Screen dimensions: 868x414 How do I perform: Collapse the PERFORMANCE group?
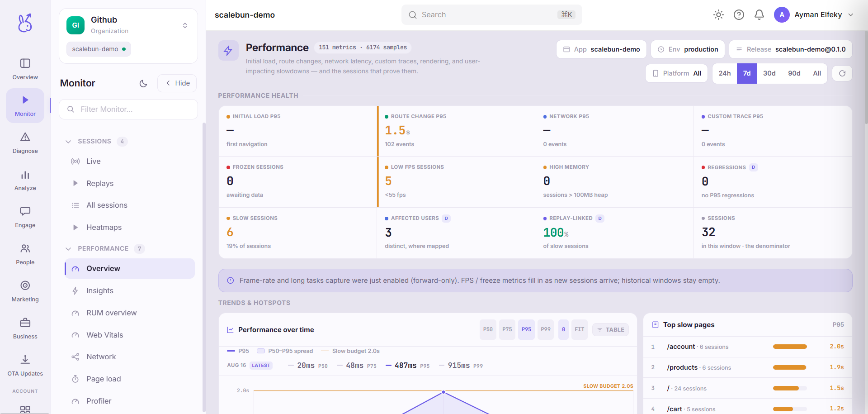coord(105,248)
